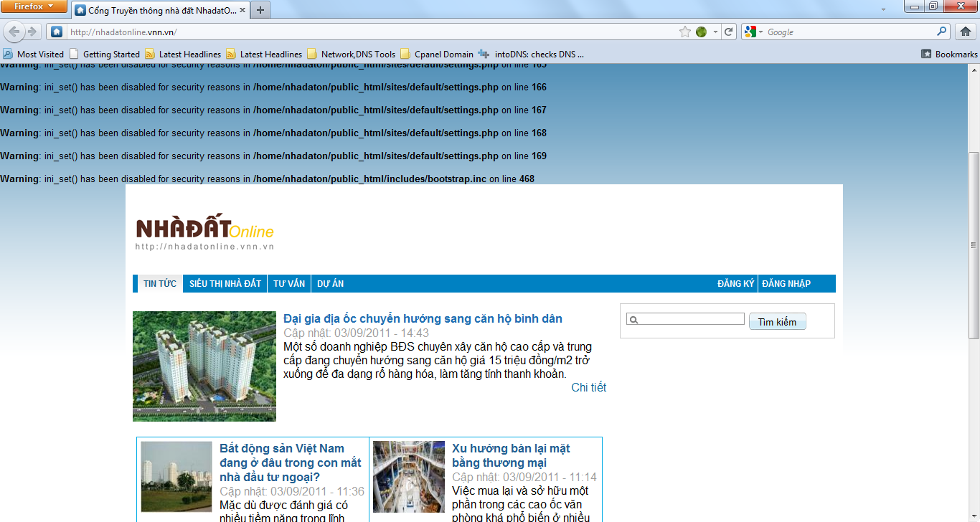Select text Cập nhật: 03/09/2011 - 11:36

click(292, 491)
